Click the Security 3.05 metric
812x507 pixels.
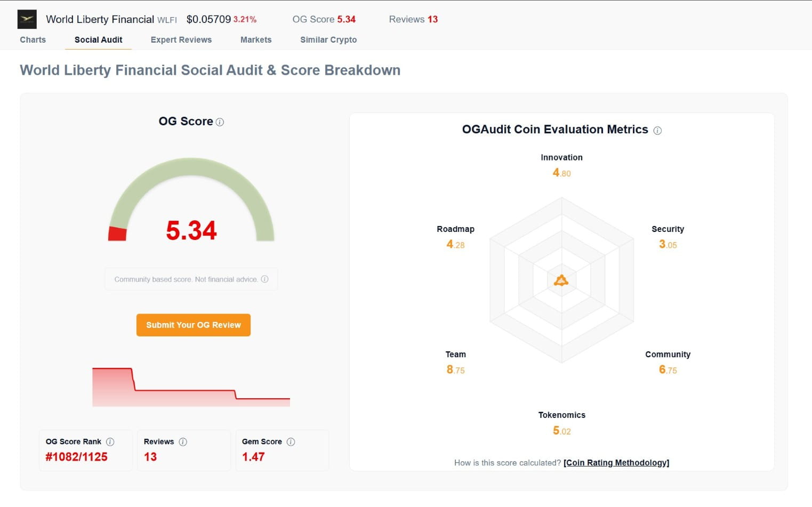coord(668,237)
